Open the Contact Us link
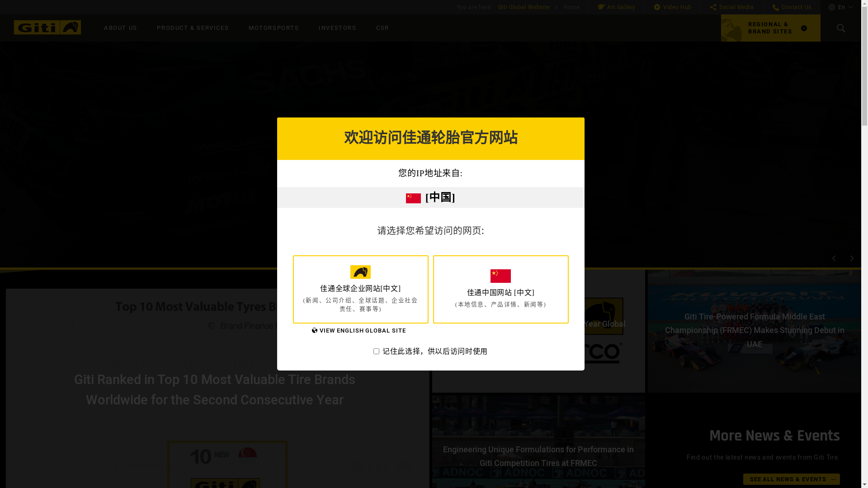Image resolution: width=868 pixels, height=488 pixels. tap(792, 7)
